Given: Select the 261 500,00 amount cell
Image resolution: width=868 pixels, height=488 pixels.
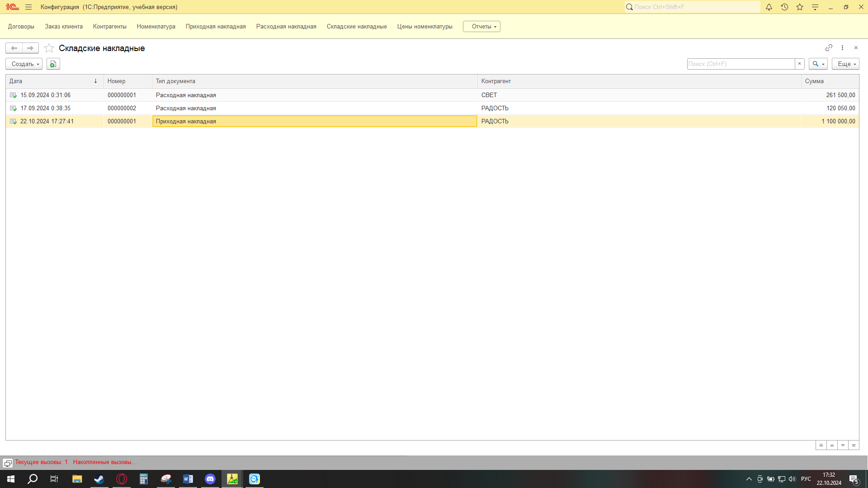Looking at the screenshot, I should point(830,95).
